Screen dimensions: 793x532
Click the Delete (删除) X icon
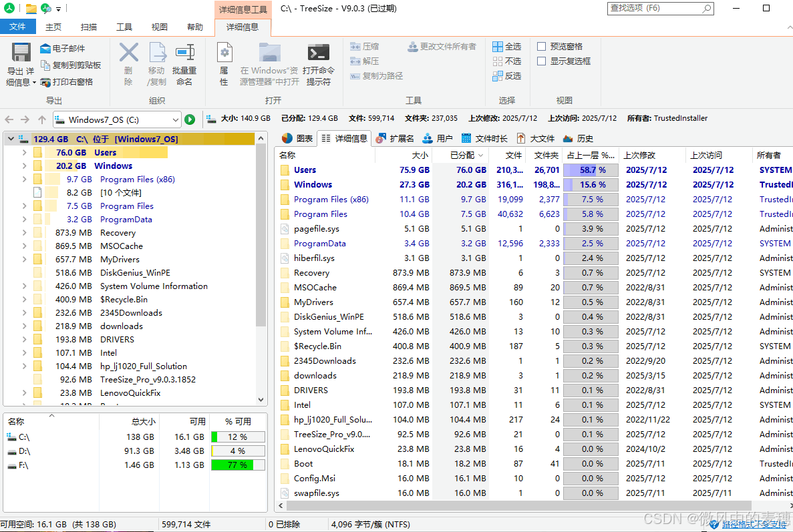point(128,53)
